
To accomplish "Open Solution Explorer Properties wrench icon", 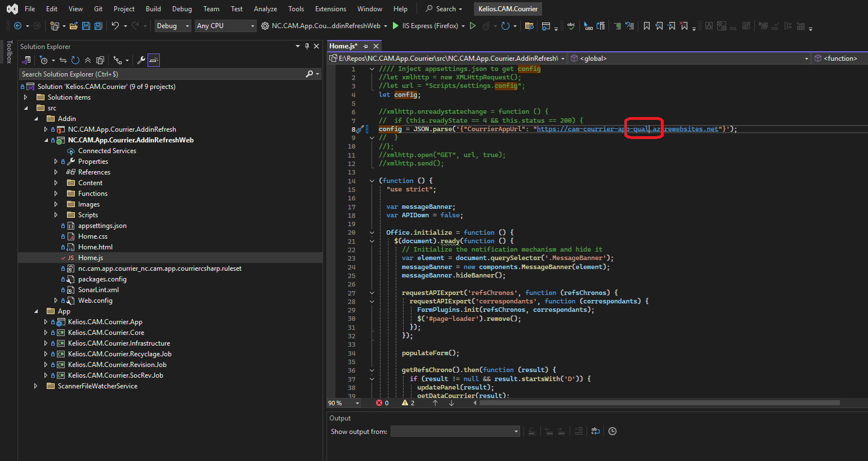I will (x=141, y=60).
